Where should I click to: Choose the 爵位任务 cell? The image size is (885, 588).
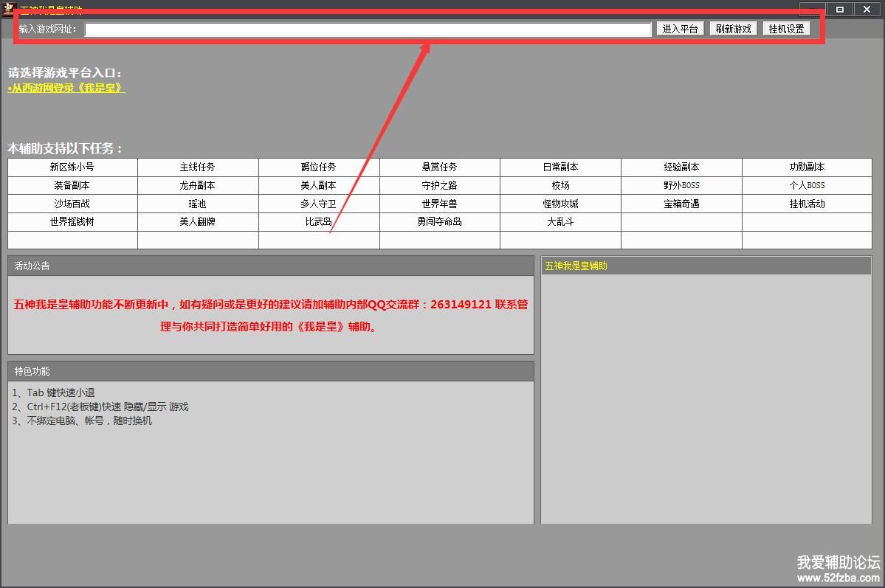(x=319, y=167)
